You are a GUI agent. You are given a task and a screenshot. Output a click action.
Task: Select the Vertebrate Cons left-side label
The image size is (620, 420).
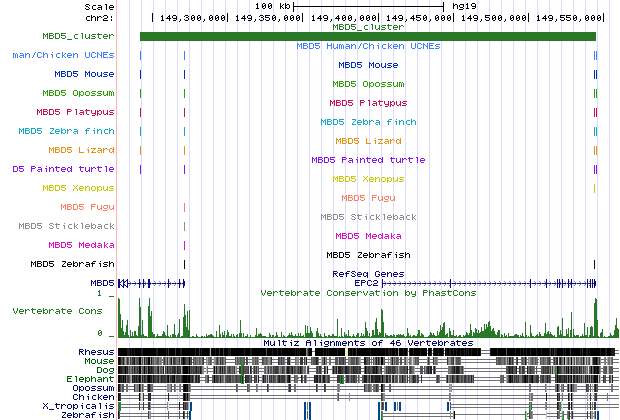(x=57, y=312)
